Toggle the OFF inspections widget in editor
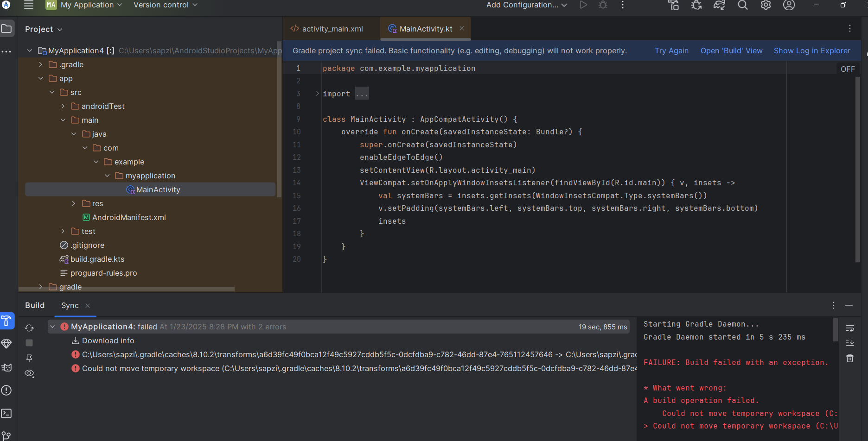The image size is (868, 441). pyautogui.click(x=848, y=69)
